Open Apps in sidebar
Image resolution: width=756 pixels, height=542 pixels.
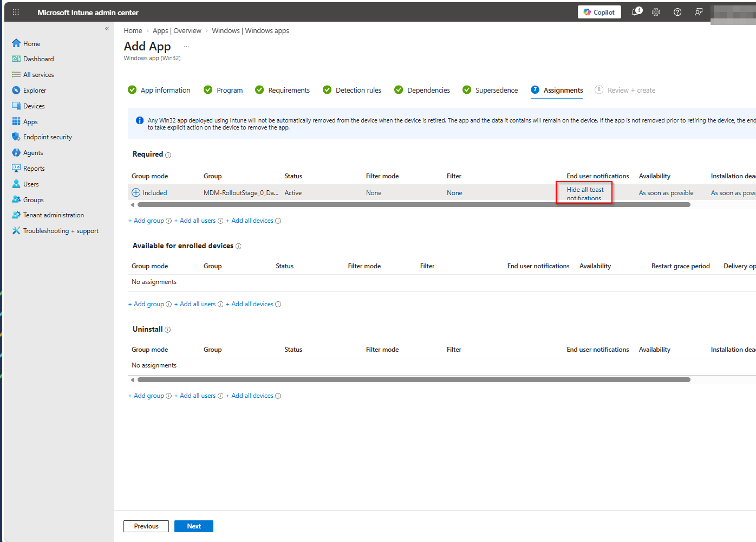(30, 122)
